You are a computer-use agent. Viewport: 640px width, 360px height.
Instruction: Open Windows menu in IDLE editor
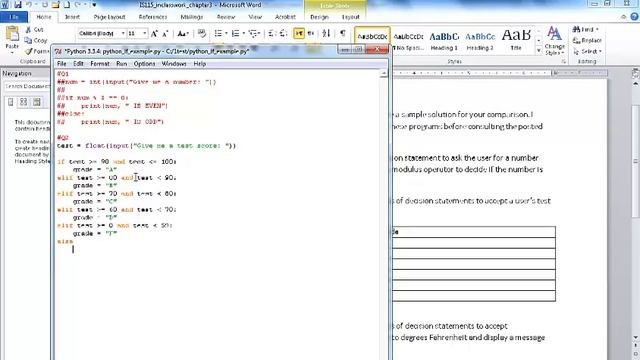coord(174,64)
